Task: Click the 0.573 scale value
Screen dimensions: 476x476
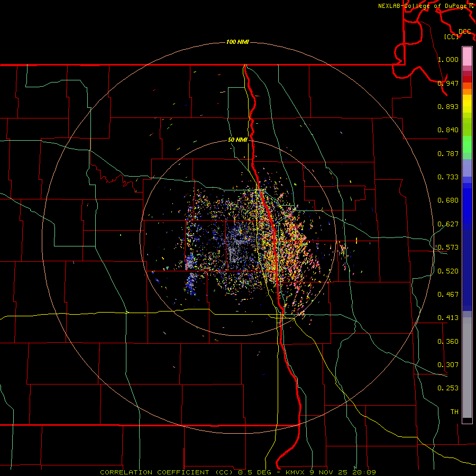Action: [x=448, y=248]
